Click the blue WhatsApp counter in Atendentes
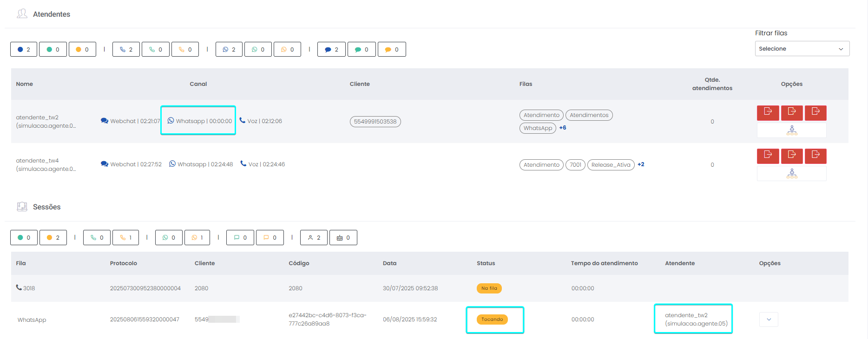This screenshot has height=339, width=868. pyautogui.click(x=229, y=50)
